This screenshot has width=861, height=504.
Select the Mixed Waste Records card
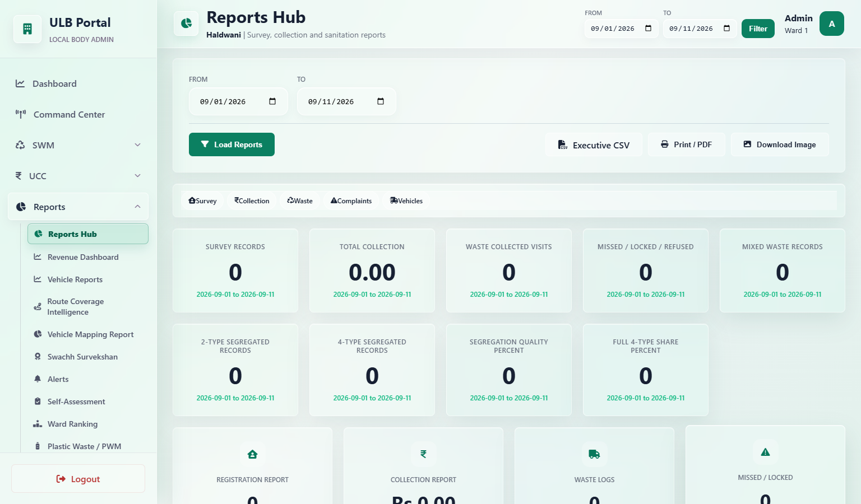coord(783,270)
